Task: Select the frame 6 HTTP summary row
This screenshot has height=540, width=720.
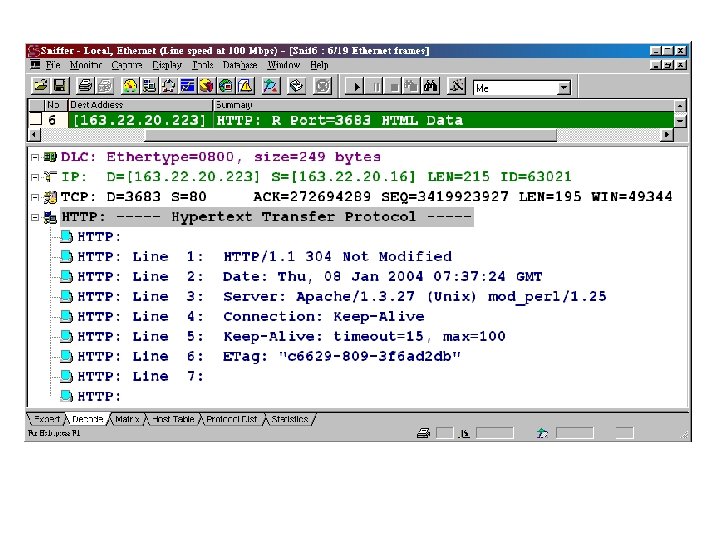Action: tap(443, 120)
